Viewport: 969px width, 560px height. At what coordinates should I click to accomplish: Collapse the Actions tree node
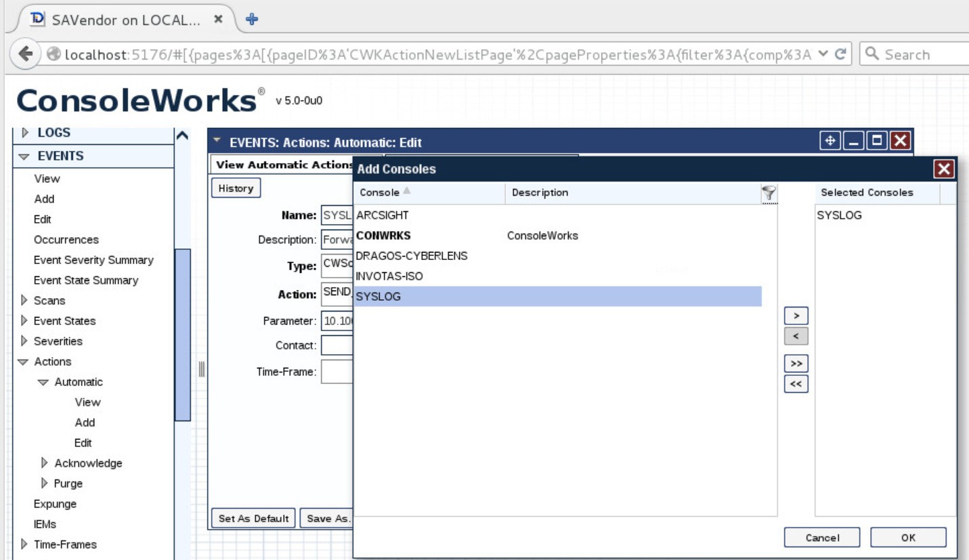pos(24,362)
